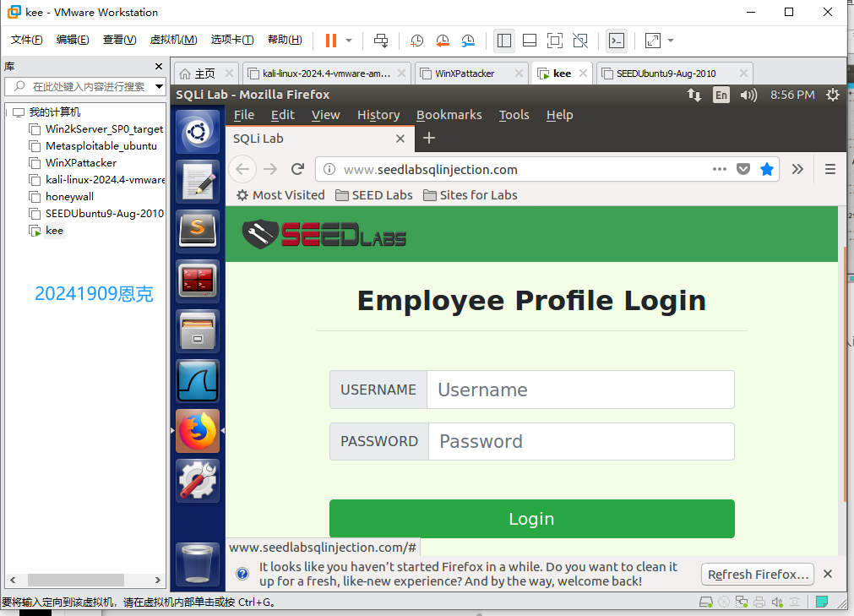Toggle the library sidebar view
Screen dimensions: 854x616
coord(504,41)
